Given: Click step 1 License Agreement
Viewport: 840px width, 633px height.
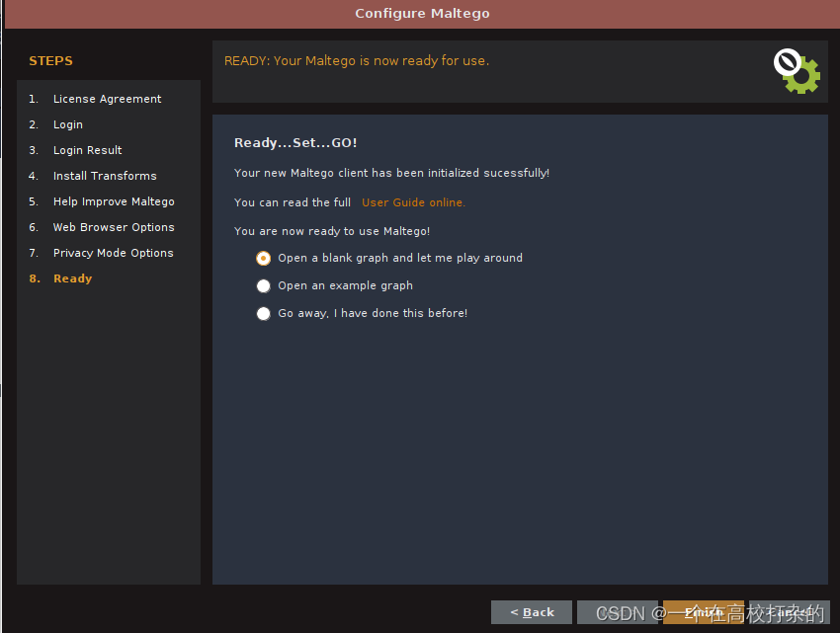Looking at the screenshot, I should coord(107,99).
